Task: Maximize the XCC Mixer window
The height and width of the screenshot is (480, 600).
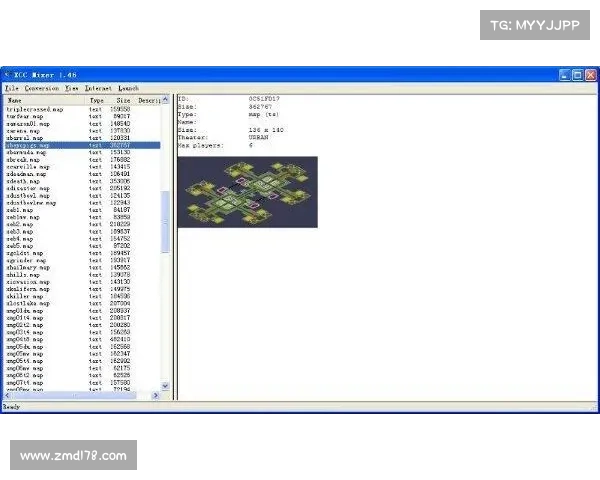Action: click(578, 75)
